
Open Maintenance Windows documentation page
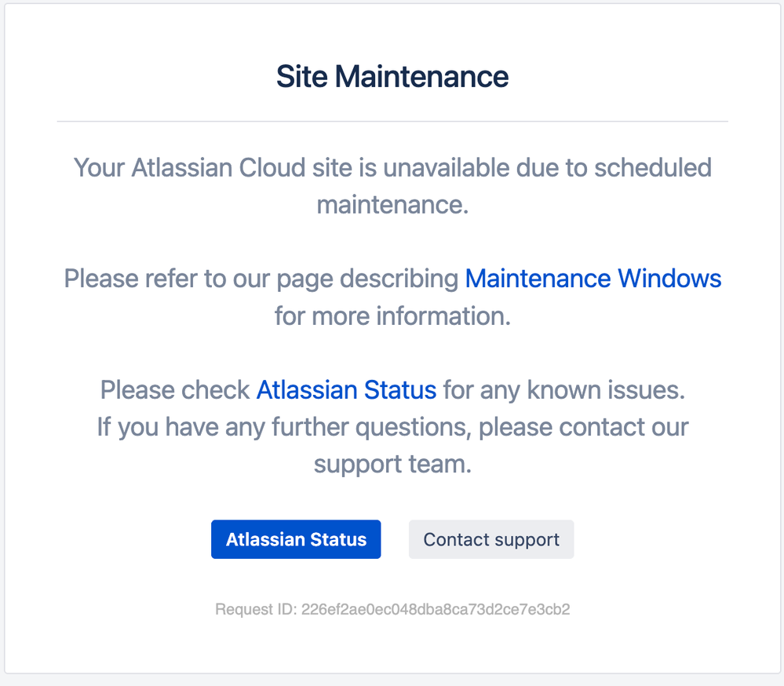point(593,279)
